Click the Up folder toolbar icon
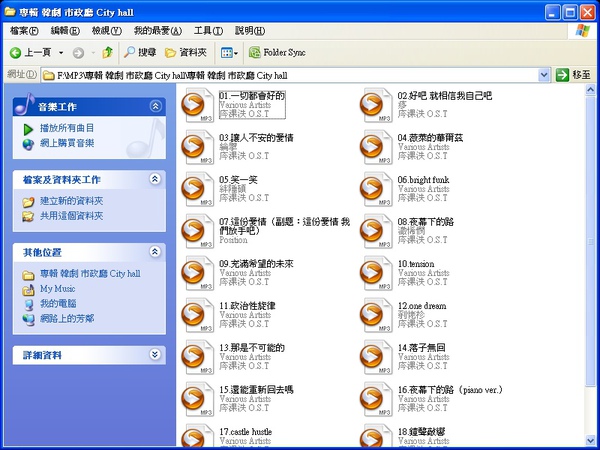This screenshot has width=600, height=450. pos(108,52)
